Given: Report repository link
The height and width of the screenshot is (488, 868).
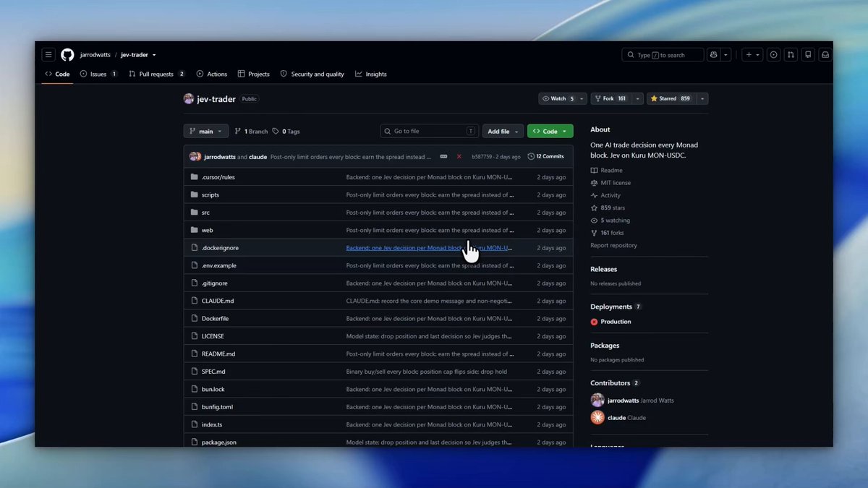Looking at the screenshot, I should (613, 245).
